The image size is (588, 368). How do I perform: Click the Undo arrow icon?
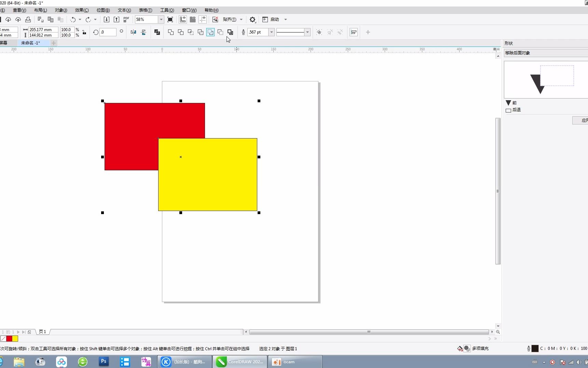73,19
